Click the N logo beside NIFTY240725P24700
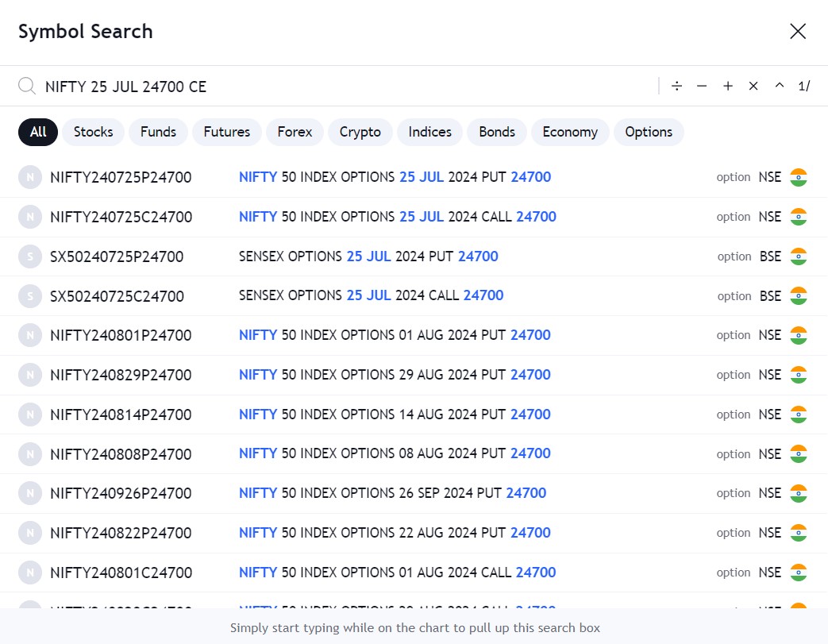The width and height of the screenshot is (828, 644). pos(29,178)
